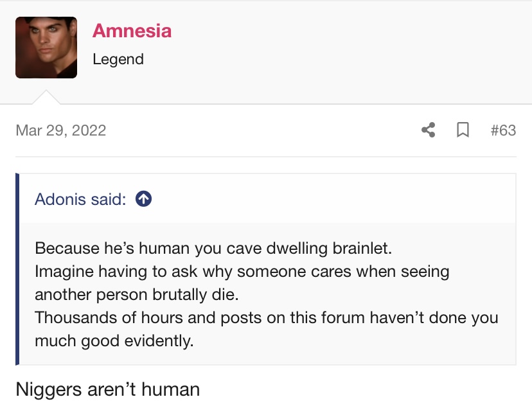Viewport: 532px width, 415px height.
Task: Click quoted text 'much good evidently.'
Action: (114, 340)
